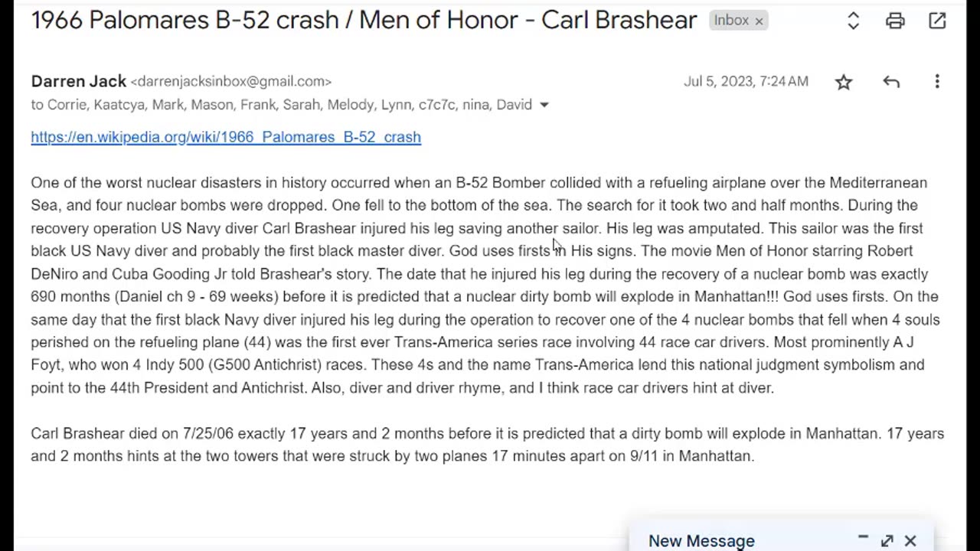Expand all messages with the up-down arrows icon

[x=853, y=21]
